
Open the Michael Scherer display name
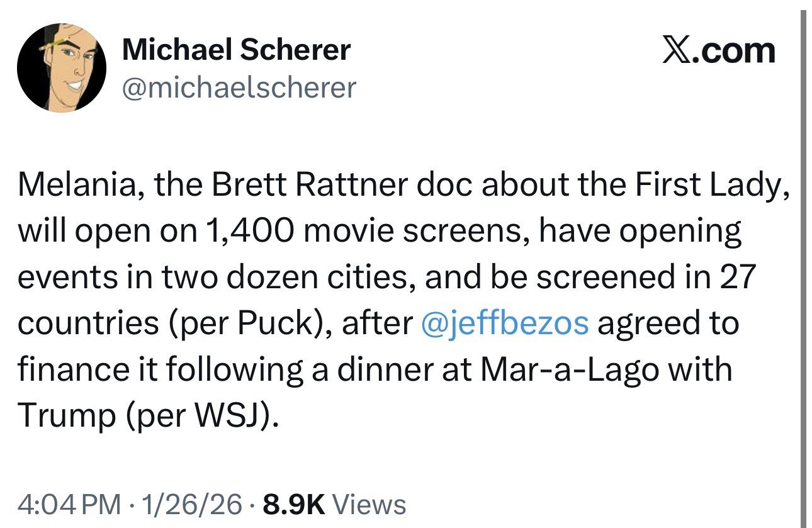coord(236,49)
